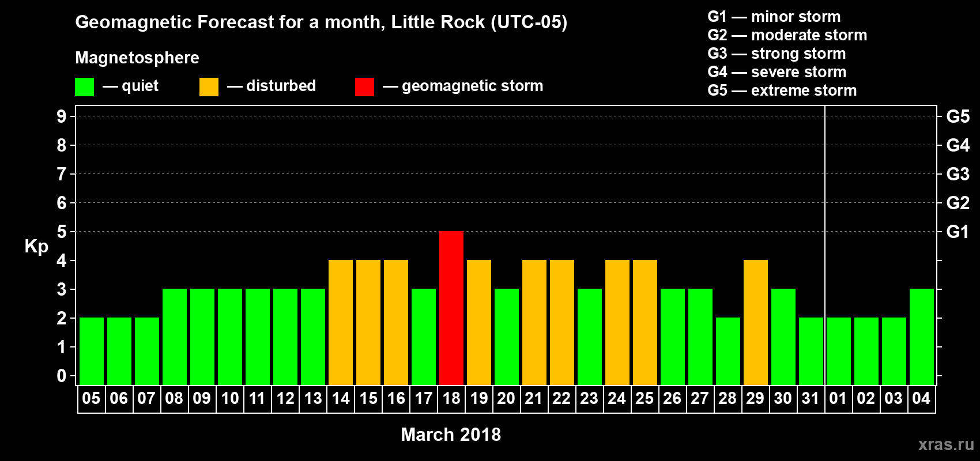980x461 pixels.
Task: Click the date label 02 on the axis
Action: pyautogui.click(x=866, y=398)
